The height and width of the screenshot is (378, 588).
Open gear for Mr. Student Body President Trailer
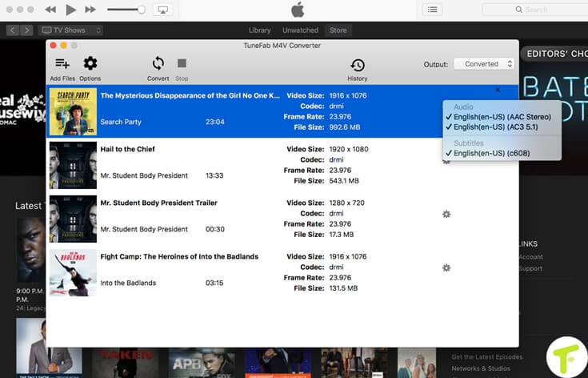click(446, 214)
